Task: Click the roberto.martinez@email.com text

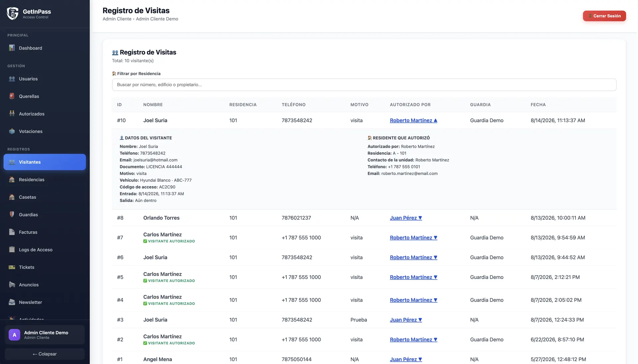Action: [409, 173]
